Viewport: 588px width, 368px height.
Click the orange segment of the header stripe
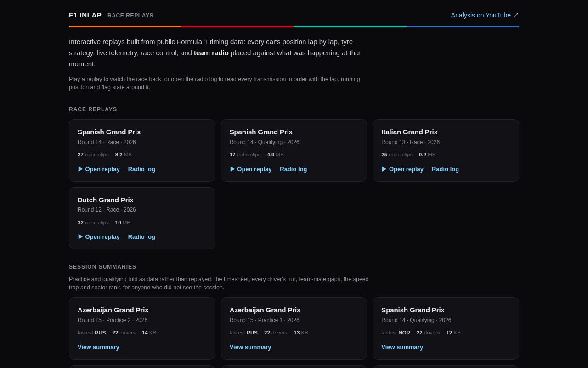[x=125, y=26]
